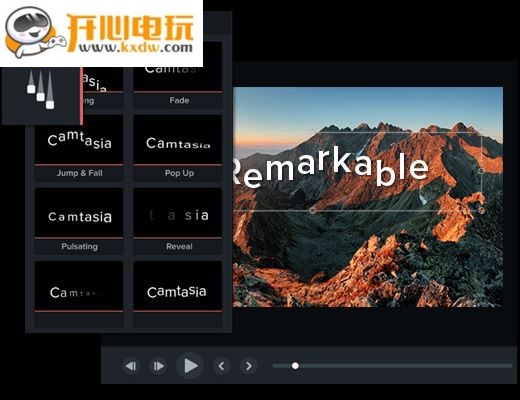Select the "Remarkable" text on canvas
This screenshot has width=520, height=400.
point(330,167)
